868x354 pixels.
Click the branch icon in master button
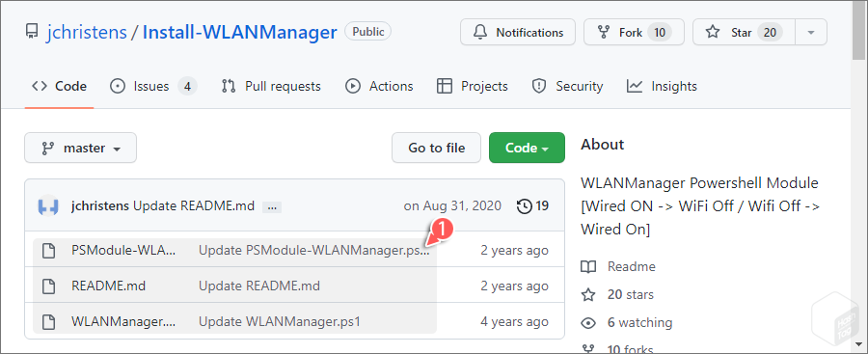[x=48, y=149]
